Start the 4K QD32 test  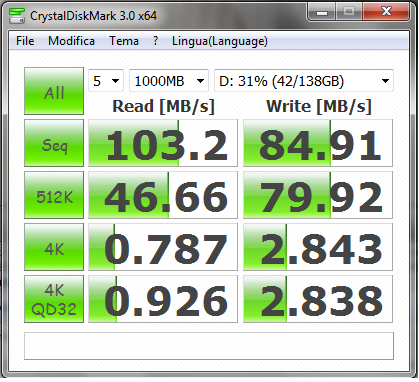tap(54, 299)
